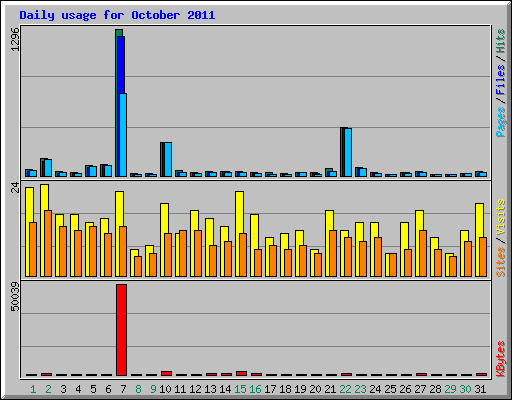Image resolution: width=512 pixels, height=400 pixels.
Task: Click the Pages legend label
Action: pyautogui.click(x=500, y=122)
